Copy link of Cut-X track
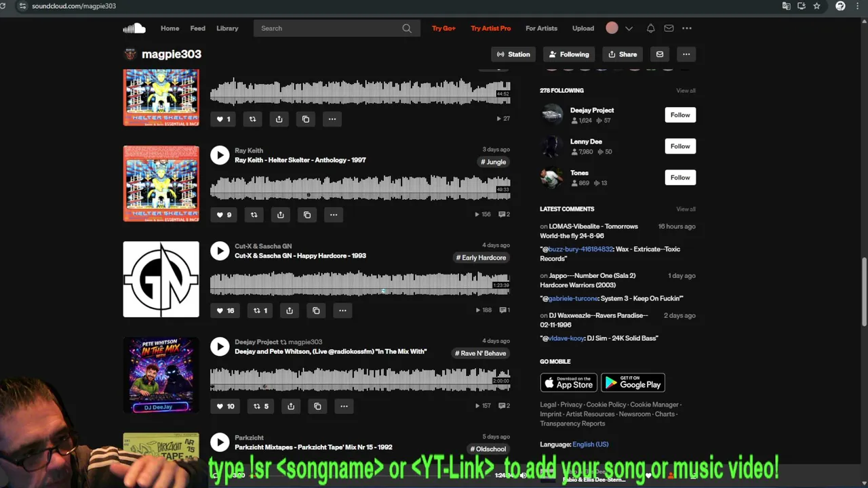This screenshot has width=868, height=488. tap(316, 310)
